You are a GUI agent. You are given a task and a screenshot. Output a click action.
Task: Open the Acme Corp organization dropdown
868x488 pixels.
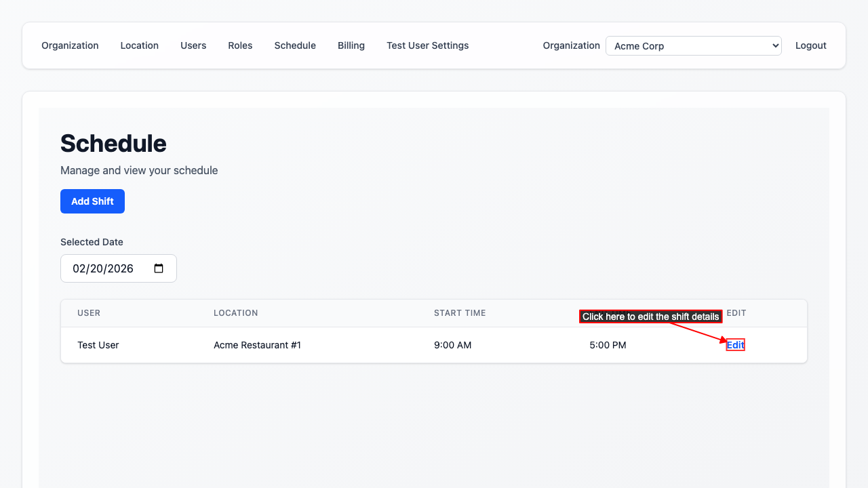(x=693, y=45)
